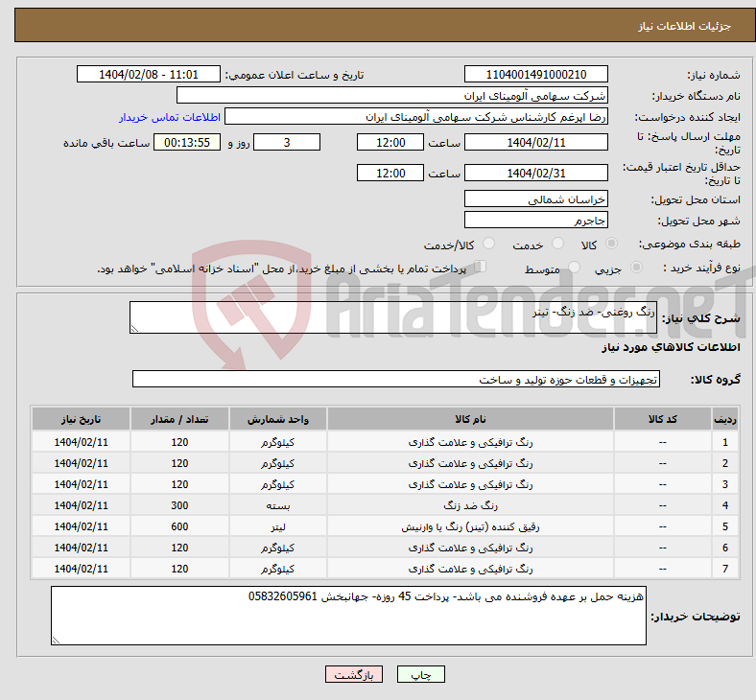The height and width of the screenshot is (700, 756).
Task: Select the کالا/خدمت radio button
Action: pos(488,244)
